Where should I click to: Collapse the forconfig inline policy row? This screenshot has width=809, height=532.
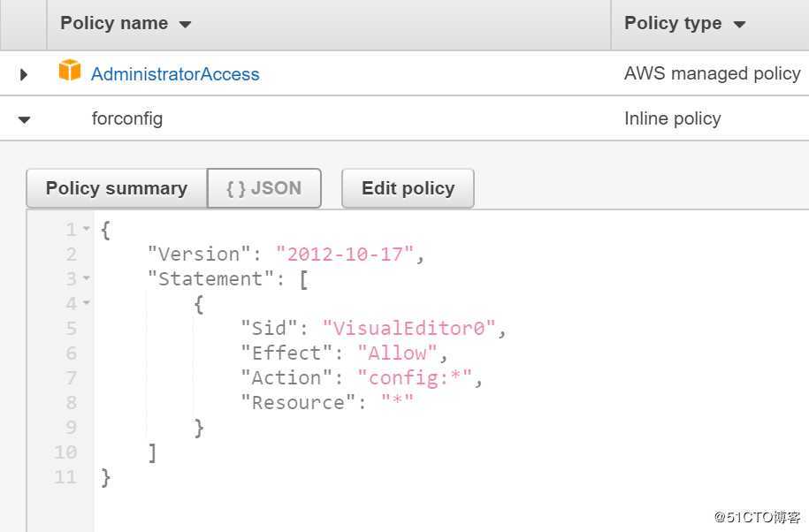(x=24, y=119)
